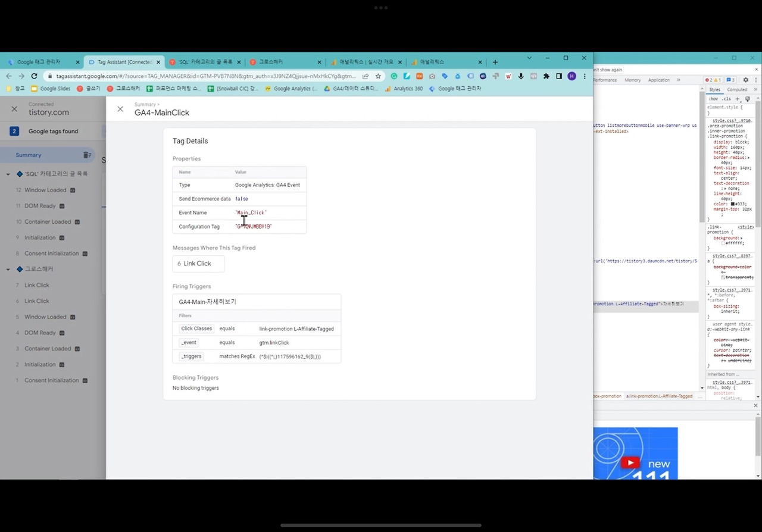Switch to the 애널리틱스 | 실시간 개요 tab
This screenshot has width=762, height=532.
point(366,62)
